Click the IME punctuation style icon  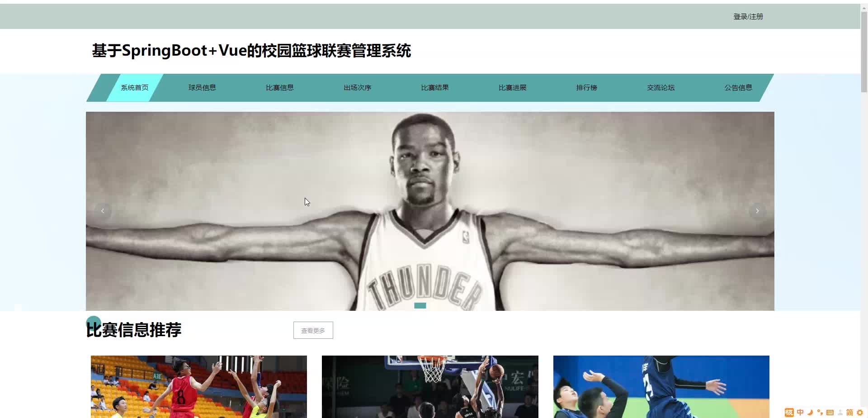[821, 412]
